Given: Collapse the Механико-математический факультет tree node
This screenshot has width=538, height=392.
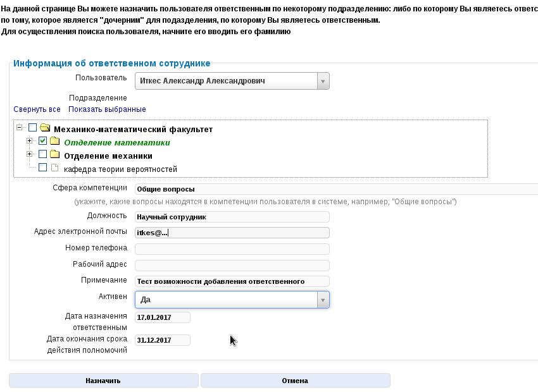Looking at the screenshot, I should [x=20, y=128].
